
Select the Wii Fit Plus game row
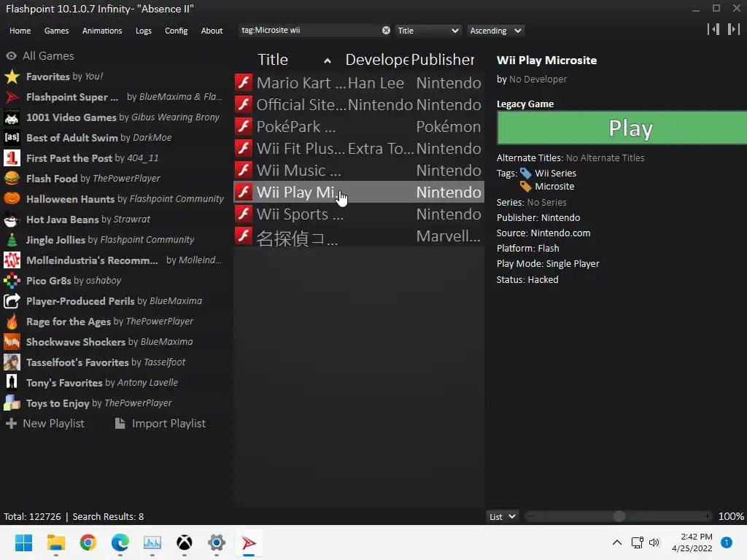click(359, 148)
